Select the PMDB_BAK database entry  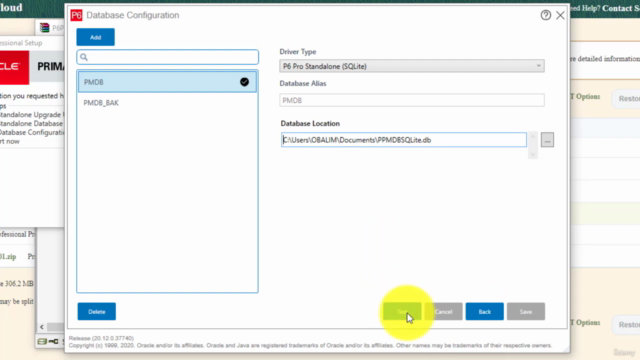(167, 103)
